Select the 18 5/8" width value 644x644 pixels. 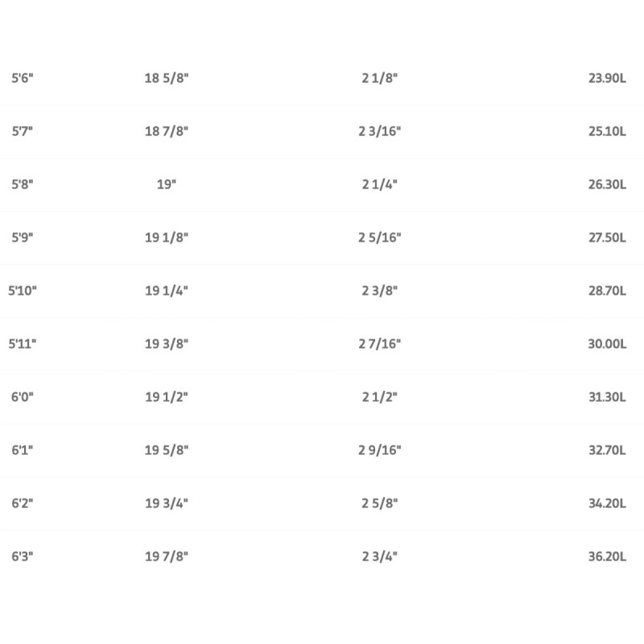pos(167,78)
